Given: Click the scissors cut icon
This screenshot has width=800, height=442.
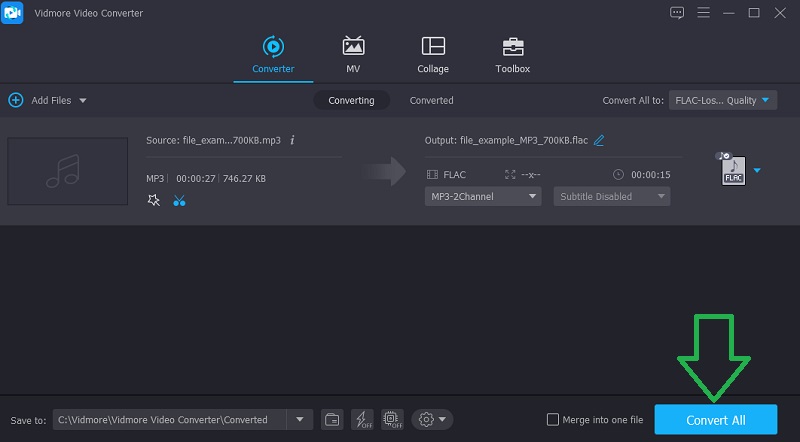Looking at the screenshot, I should tap(179, 200).
